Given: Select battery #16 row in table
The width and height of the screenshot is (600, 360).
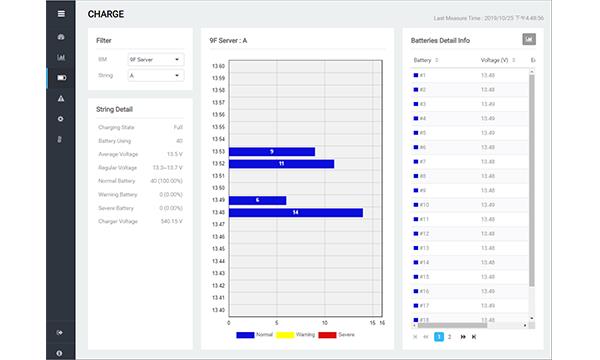Looking at the screenshot, I should pos(470,291).
